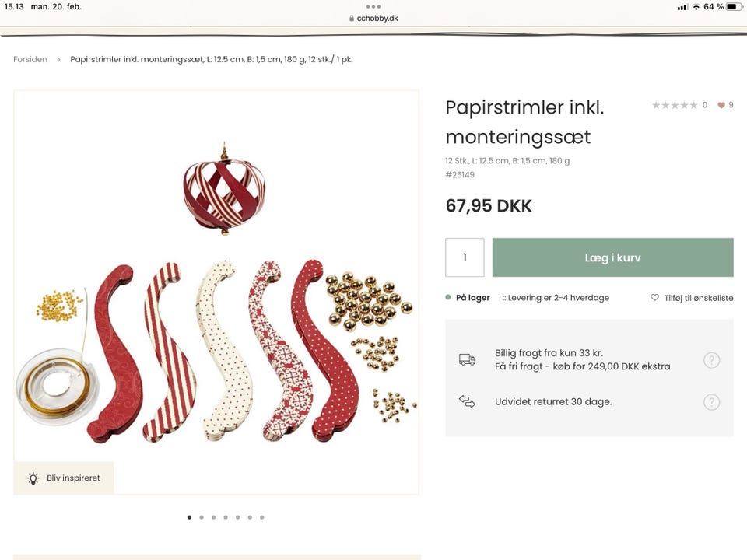Click the heart favorites icon showing 9
The height and width of the screenshot is (560, 747).
(721, 105)
